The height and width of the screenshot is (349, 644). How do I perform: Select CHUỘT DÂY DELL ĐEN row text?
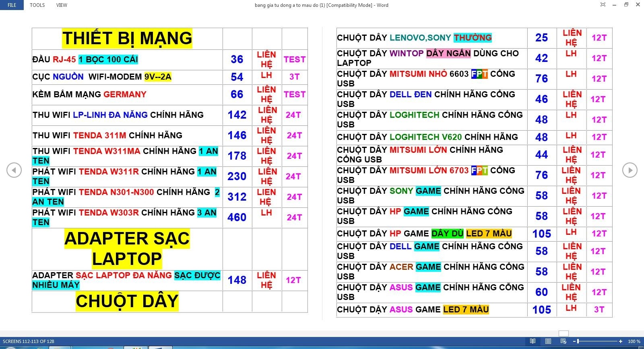click(x=426, y=99)
